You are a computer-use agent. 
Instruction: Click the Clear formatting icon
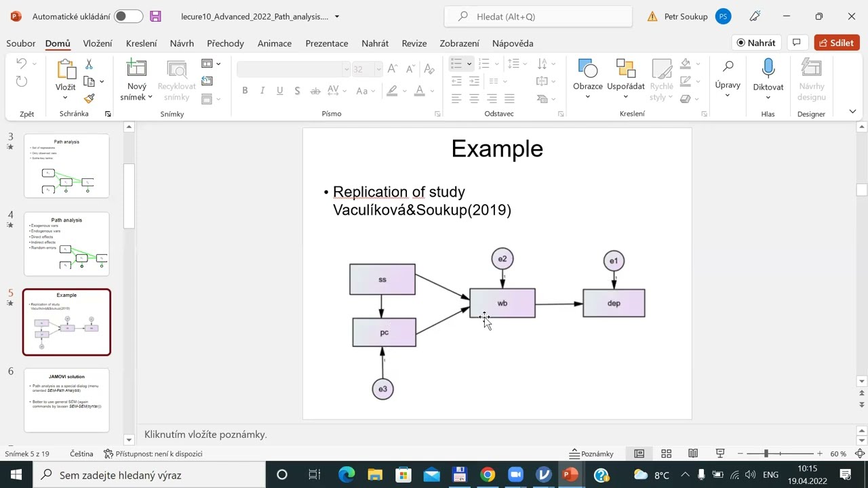429,69
